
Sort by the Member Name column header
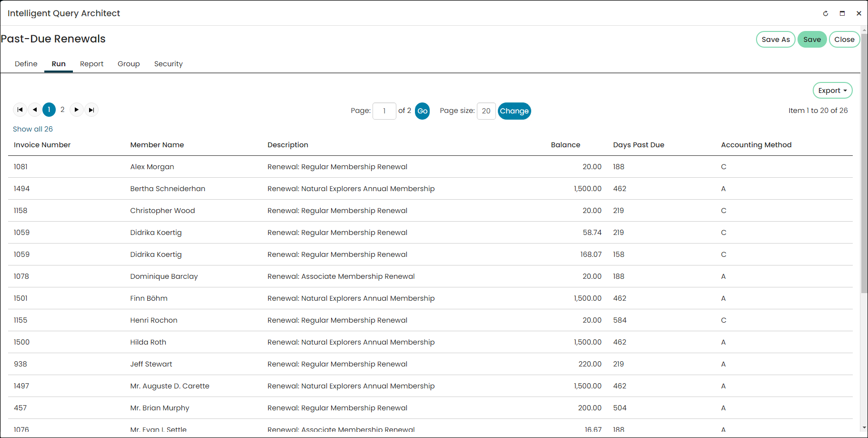157,145
